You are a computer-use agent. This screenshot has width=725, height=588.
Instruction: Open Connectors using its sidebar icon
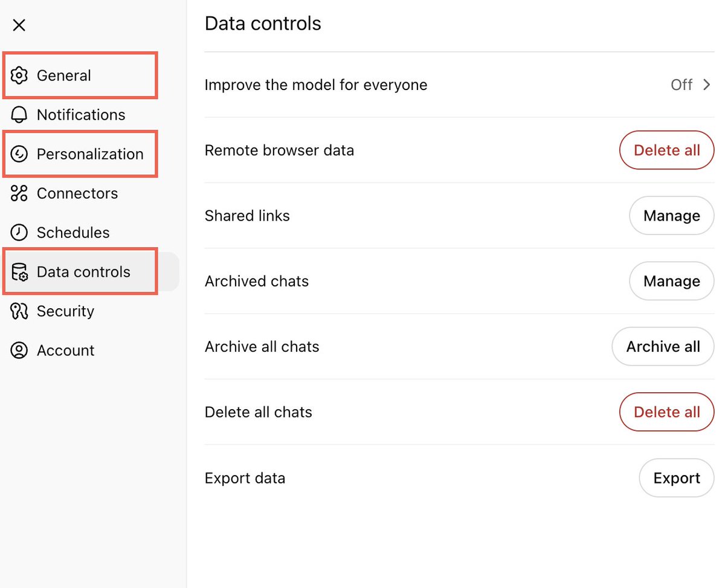19,193
